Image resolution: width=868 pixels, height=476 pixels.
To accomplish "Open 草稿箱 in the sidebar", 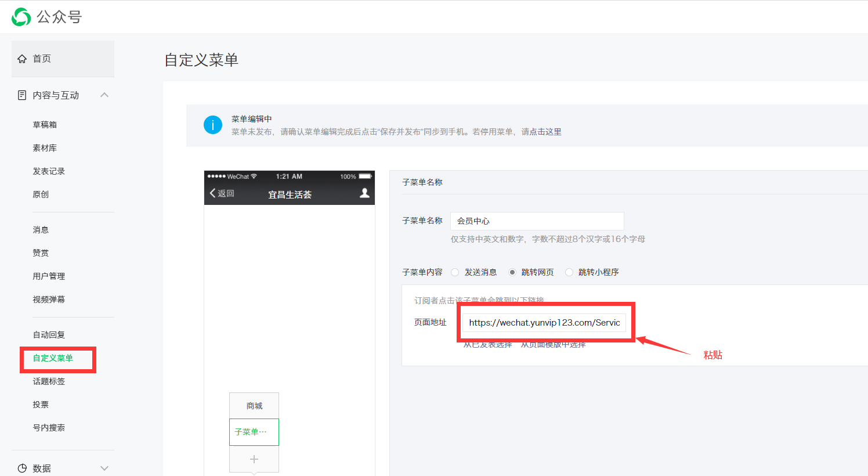I will 45,125.
